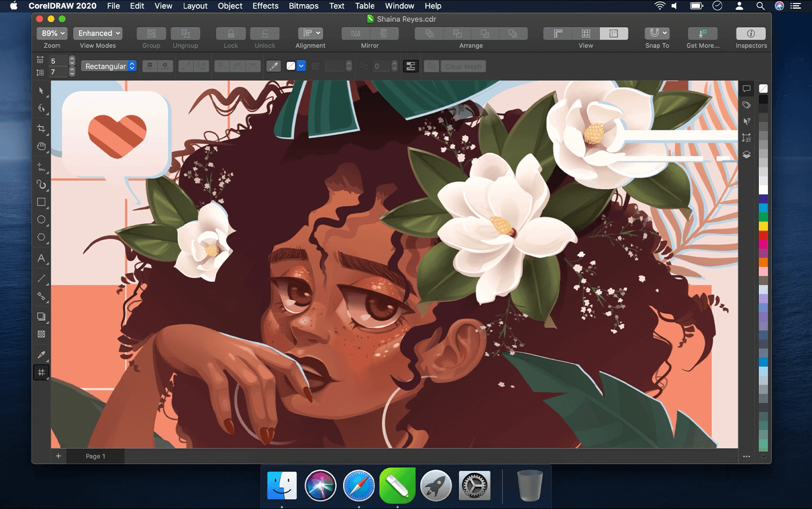Open the Bitmaps menu
Screen dimensions: 812x509
(x=304, y=6)
